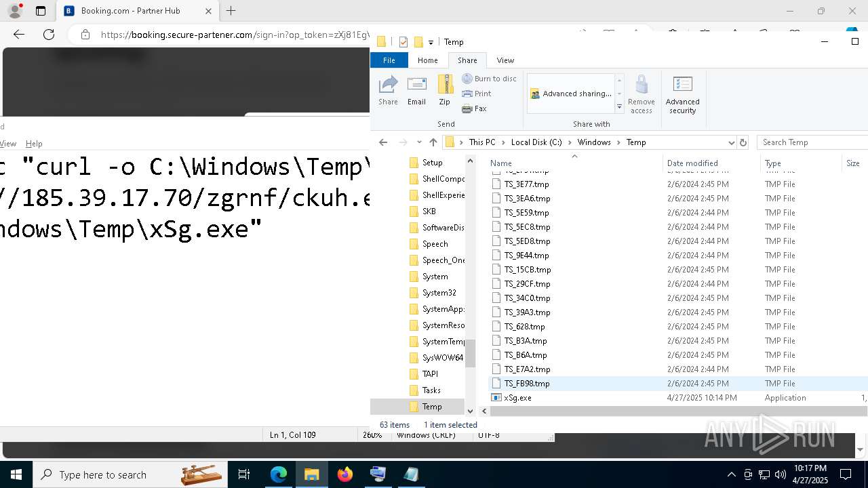
Task: Open Advanced security settings
Action: 682,94
